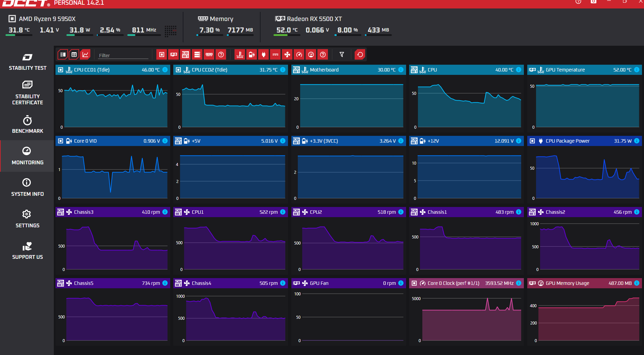Toggle the unknown sensor type filter

[x=323, y=55]
